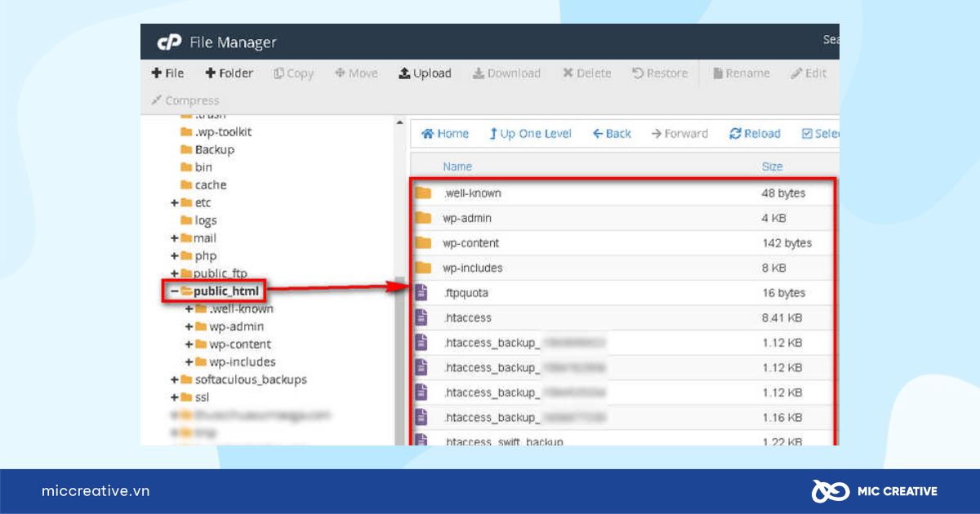Click the Delete toolbar button
This screenshot has width=980, height=514.
click(x=586, y=73)
